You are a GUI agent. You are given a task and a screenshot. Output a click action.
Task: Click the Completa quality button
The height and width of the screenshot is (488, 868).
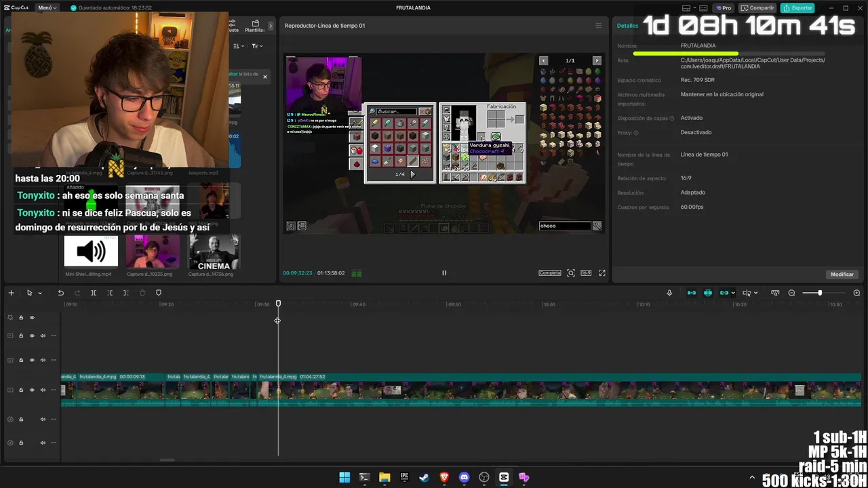click(x=550, y=273)
